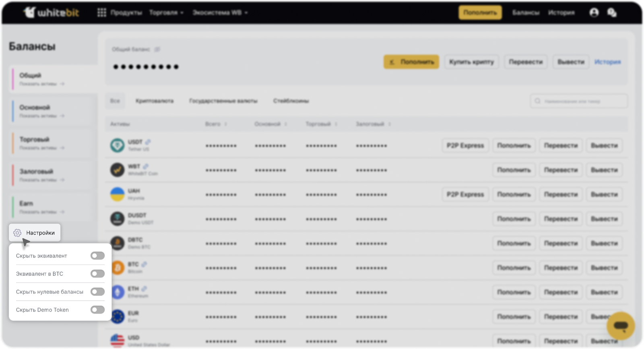Click the Настройки gear icon
This screenshot has height=349, width=644.
(x=17, y=233)
